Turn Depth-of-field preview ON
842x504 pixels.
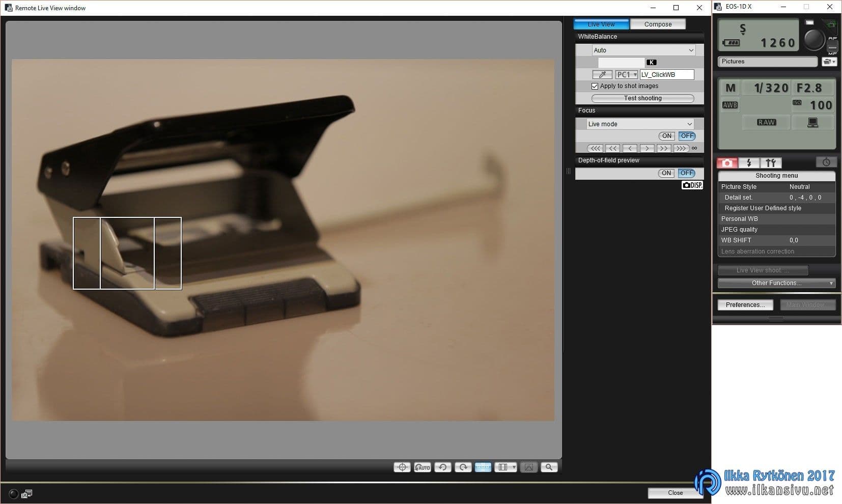[666, 173]
